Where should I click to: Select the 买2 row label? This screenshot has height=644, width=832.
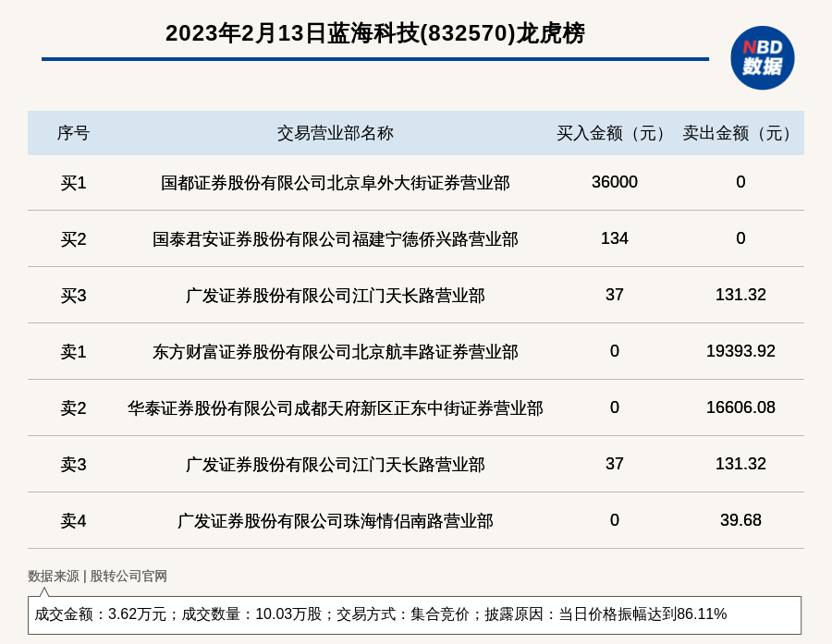73,239
